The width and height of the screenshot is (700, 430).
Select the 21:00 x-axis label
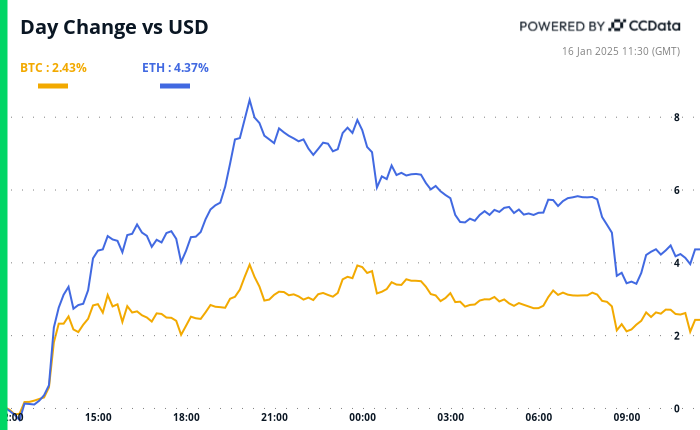tap(274, 417)
